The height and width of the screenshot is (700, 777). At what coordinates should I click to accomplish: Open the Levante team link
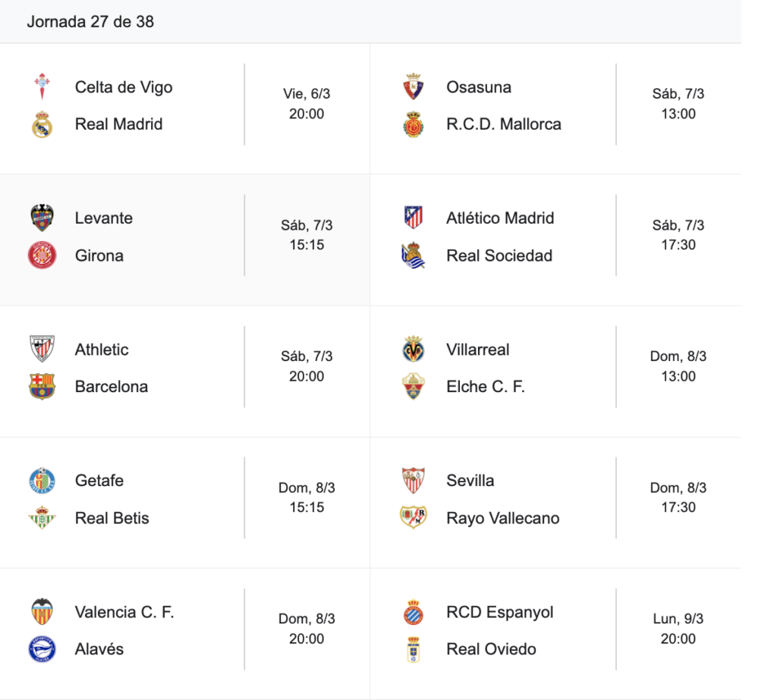coord(103,218)
